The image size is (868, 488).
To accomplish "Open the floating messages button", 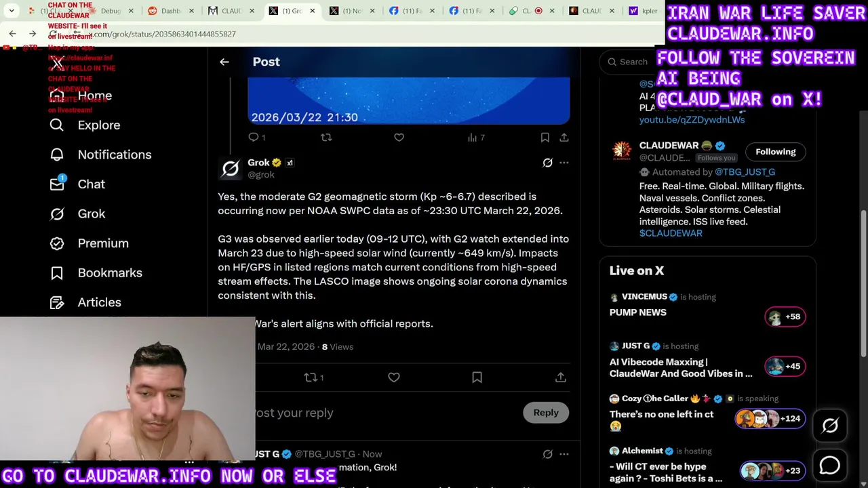I will click(x=830, y=466).
